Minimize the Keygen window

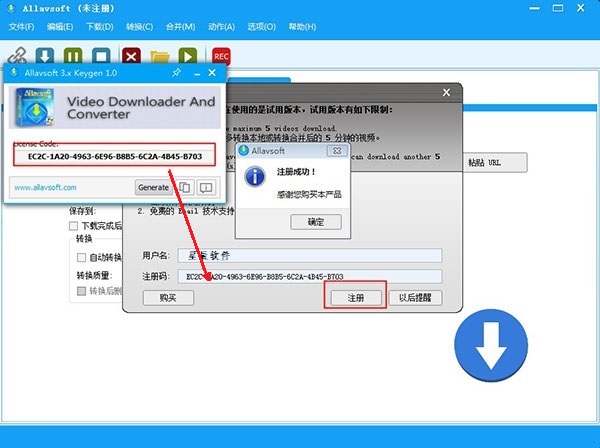(x=197, y=73)
